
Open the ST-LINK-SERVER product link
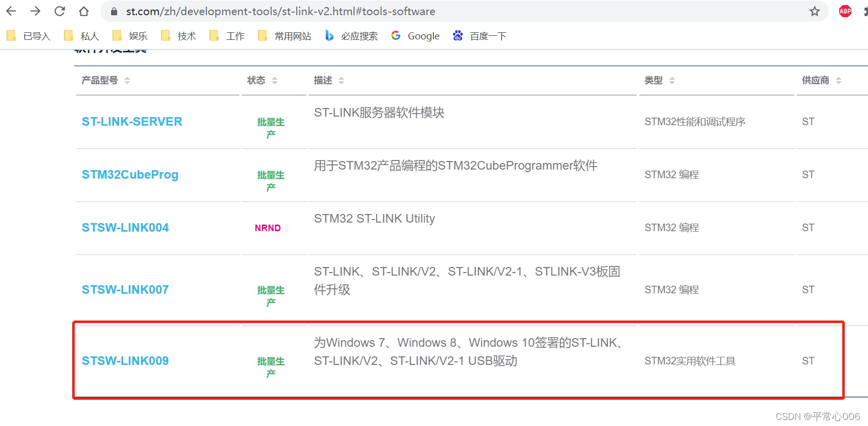pyautogui.click(x=132, y=122)
